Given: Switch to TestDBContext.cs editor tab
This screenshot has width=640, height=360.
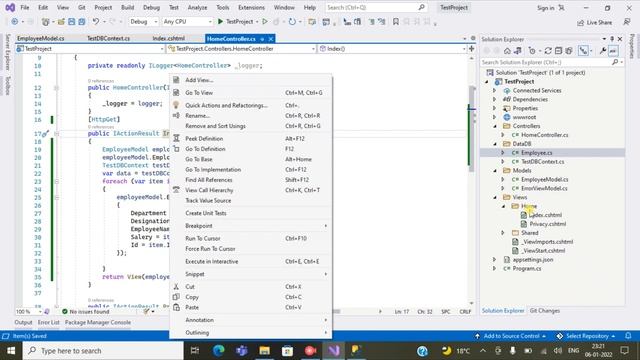Looking at the screenshot, I should [x=109, y=38].
